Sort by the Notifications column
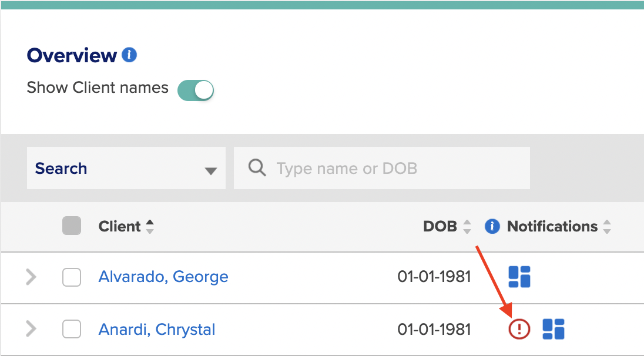Screen dimensions: 644x356 pos(607,226)
